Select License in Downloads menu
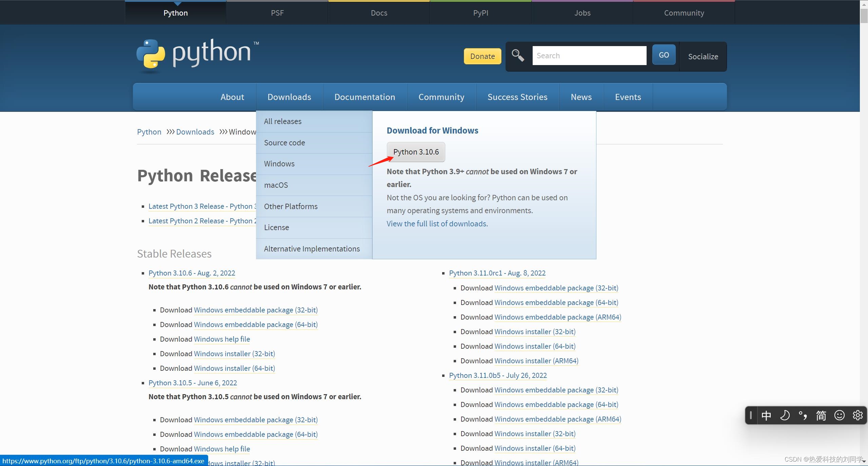The height and width of the screenshot is (466, 868). [314, 227]
